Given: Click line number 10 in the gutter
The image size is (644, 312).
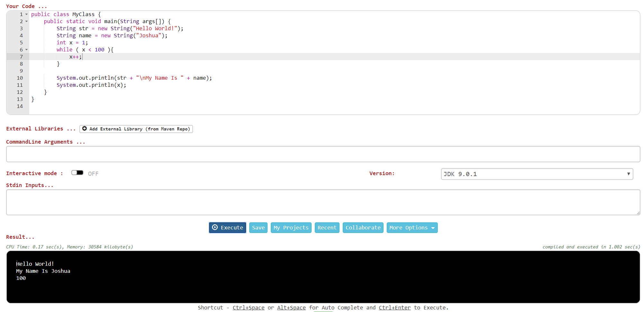Looking at the screenshot, I should pos(20,78).
